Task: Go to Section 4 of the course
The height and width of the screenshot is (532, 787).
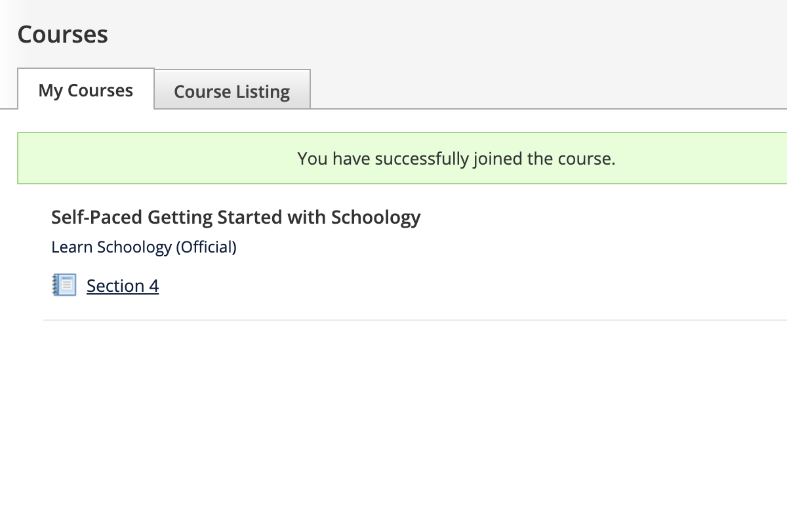Action: coord(123,286)
